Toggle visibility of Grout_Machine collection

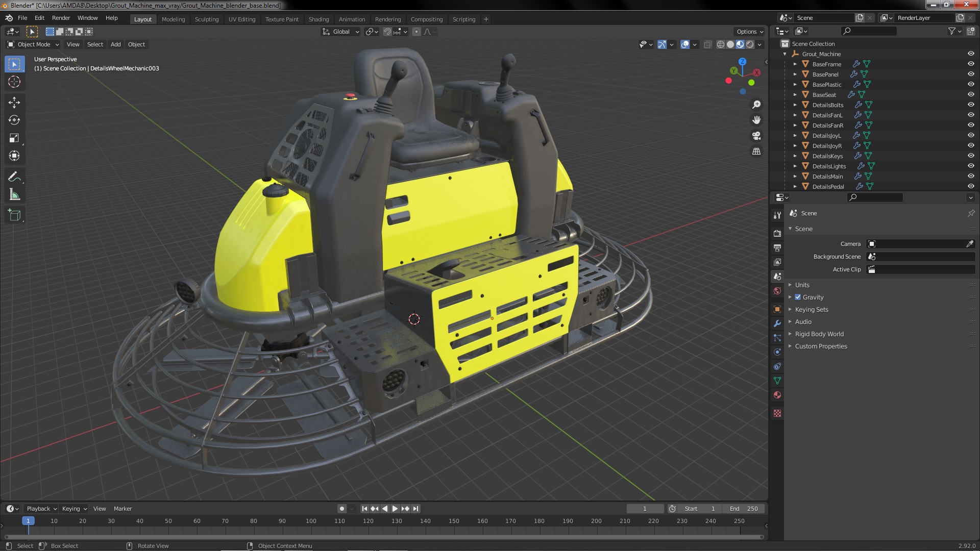(971, 54)
